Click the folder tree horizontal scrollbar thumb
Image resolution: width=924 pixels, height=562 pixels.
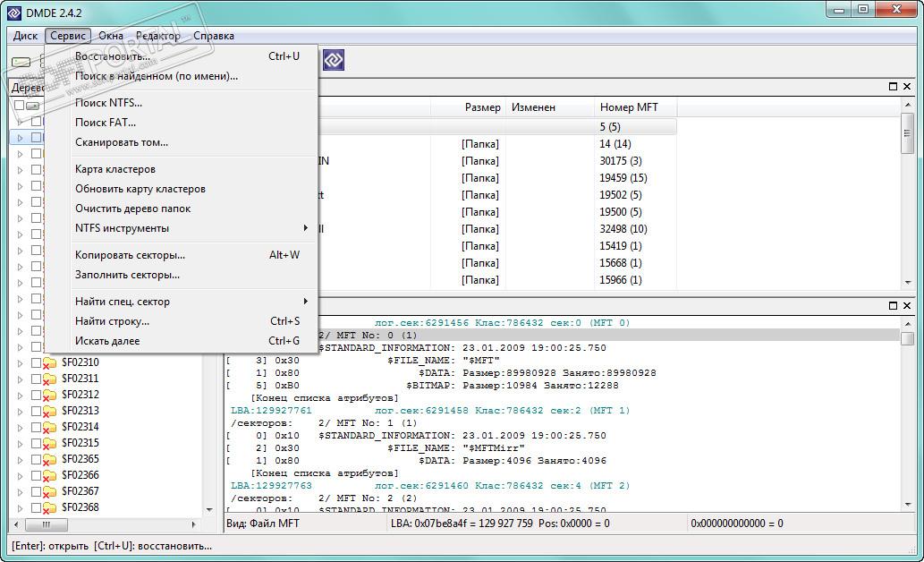[x=46, y=524]
